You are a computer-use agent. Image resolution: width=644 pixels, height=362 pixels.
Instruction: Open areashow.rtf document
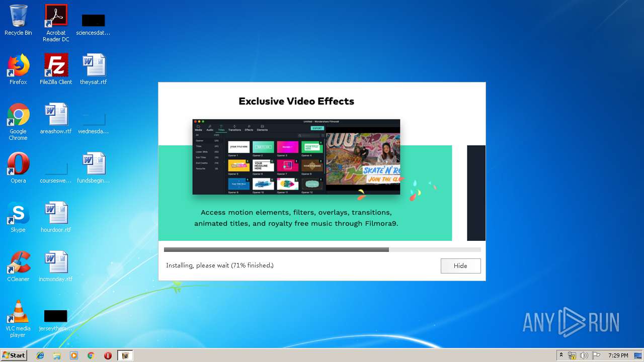tap(56, 119)
